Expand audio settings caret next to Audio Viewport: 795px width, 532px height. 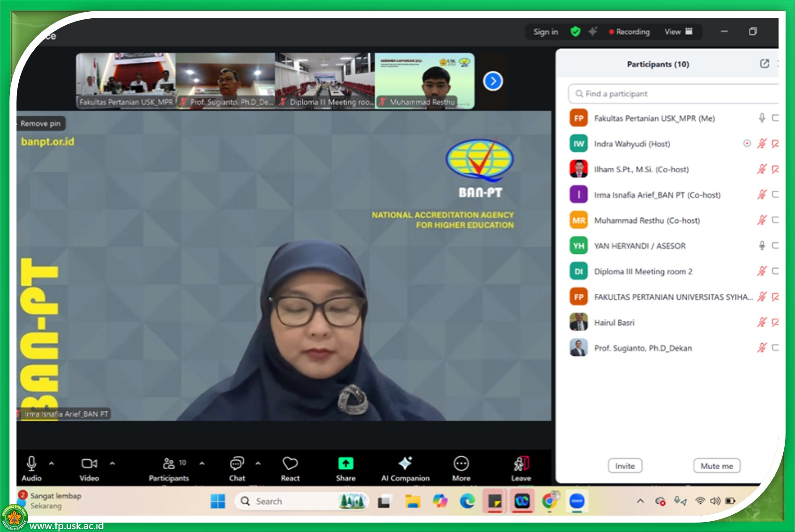[x=52, y=464]
